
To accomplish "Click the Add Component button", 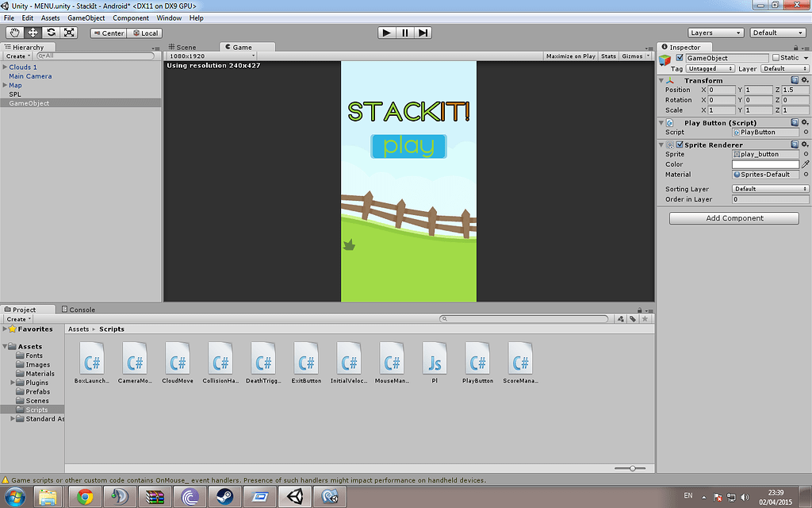I will [733, 217].
